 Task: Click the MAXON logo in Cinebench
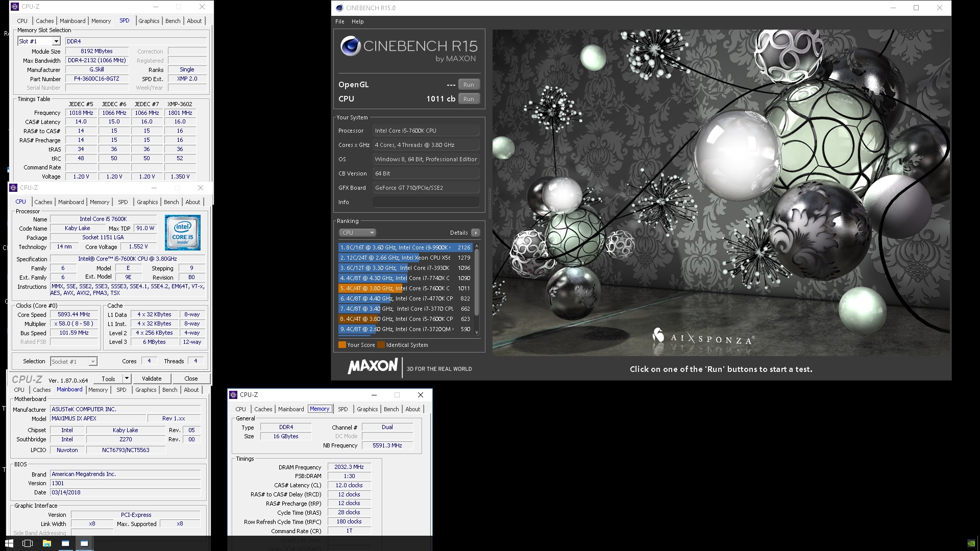click(x=373, y=366)
